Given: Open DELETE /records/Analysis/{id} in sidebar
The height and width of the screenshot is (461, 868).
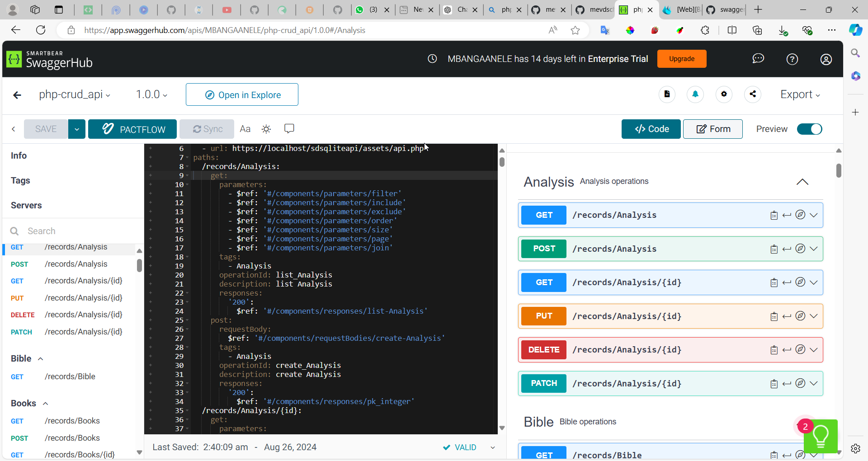Looking at the screenshot, I should [x=68, y=315].
